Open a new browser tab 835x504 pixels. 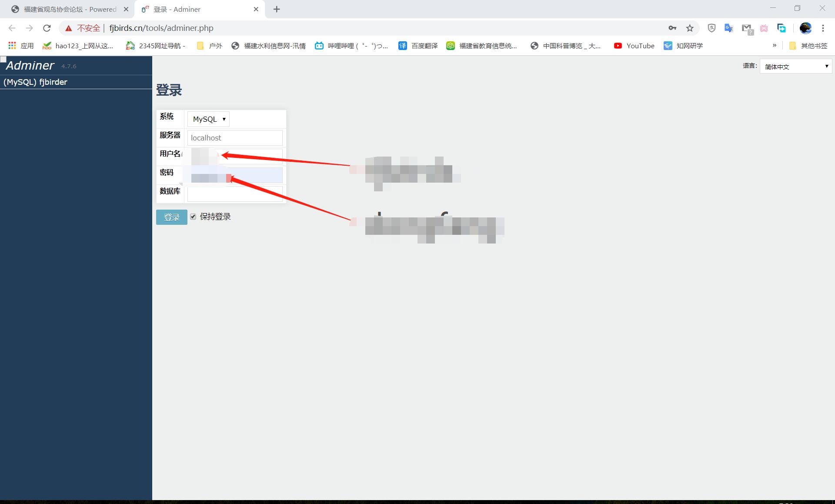[277, 9]
